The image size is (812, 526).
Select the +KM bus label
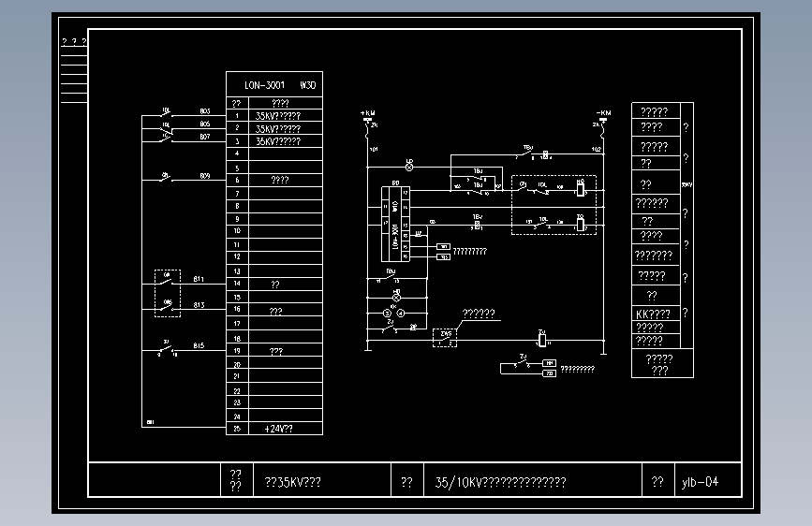point(368,113)
